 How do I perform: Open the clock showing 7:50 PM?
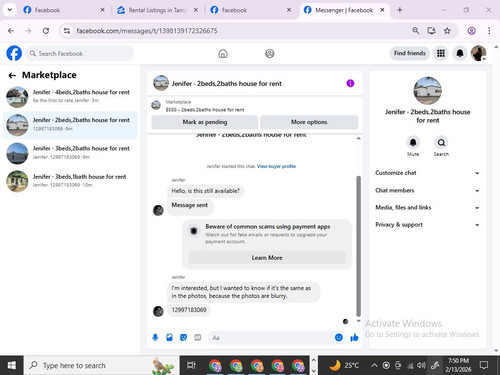(458, 365)
